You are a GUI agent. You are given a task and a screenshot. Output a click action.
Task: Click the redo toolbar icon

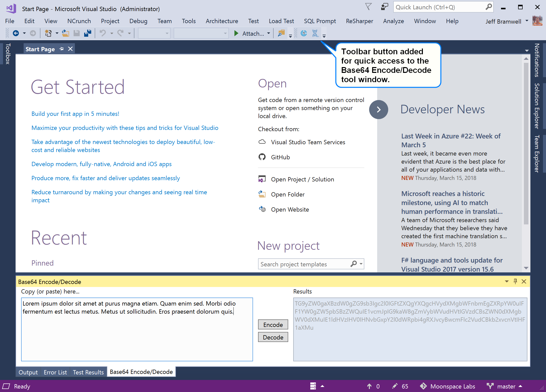click(120, 33)
